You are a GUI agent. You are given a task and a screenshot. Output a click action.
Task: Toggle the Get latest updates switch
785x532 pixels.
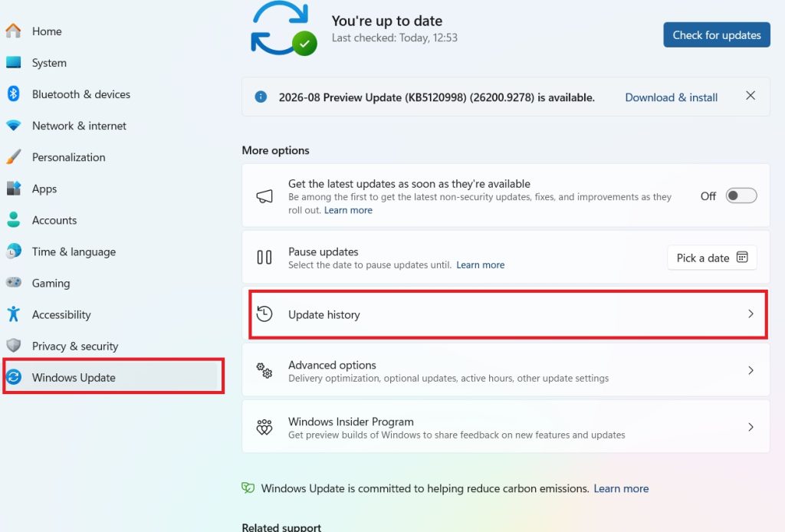(741, 195)
